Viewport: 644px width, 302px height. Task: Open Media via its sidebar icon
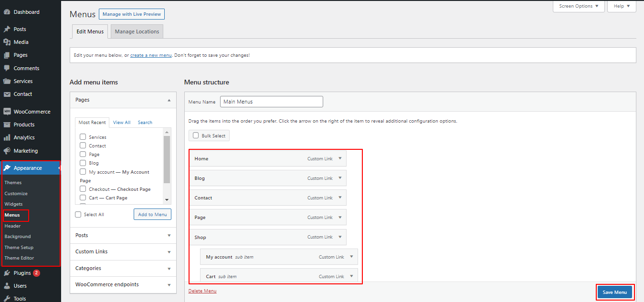click(7, 42)
